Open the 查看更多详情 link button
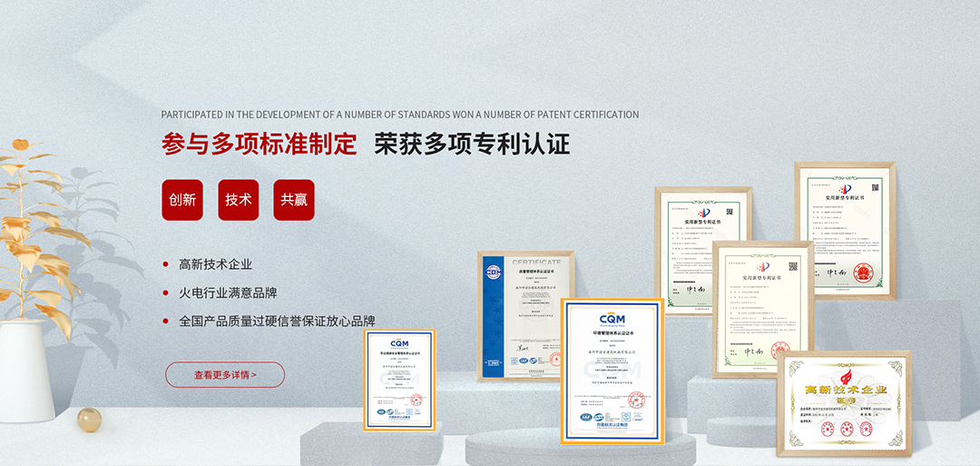980x466 pixels. tap(225, 374)
